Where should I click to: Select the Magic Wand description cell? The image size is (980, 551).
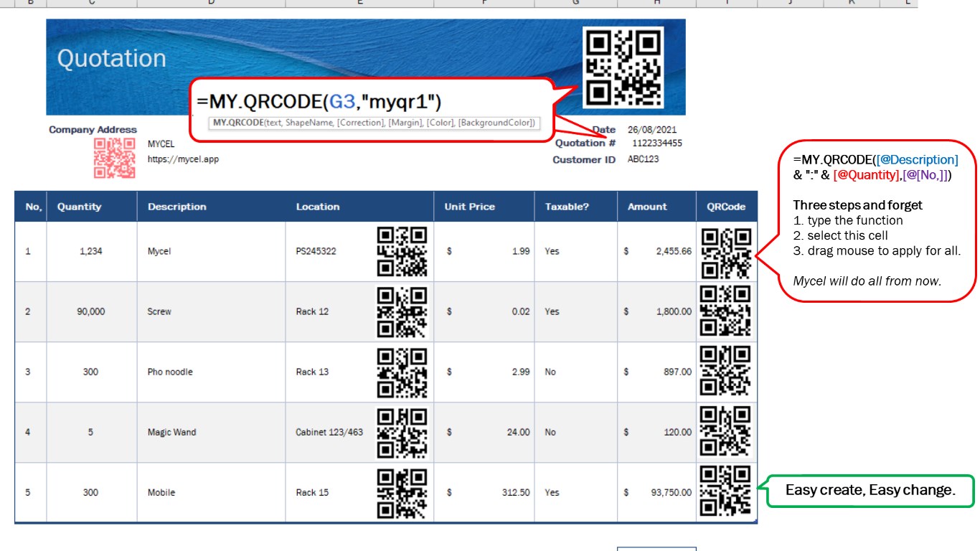click(211, 433)
